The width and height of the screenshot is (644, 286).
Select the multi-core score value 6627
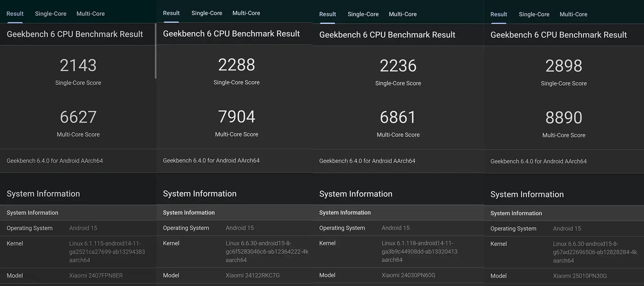[x=78, y=117]
